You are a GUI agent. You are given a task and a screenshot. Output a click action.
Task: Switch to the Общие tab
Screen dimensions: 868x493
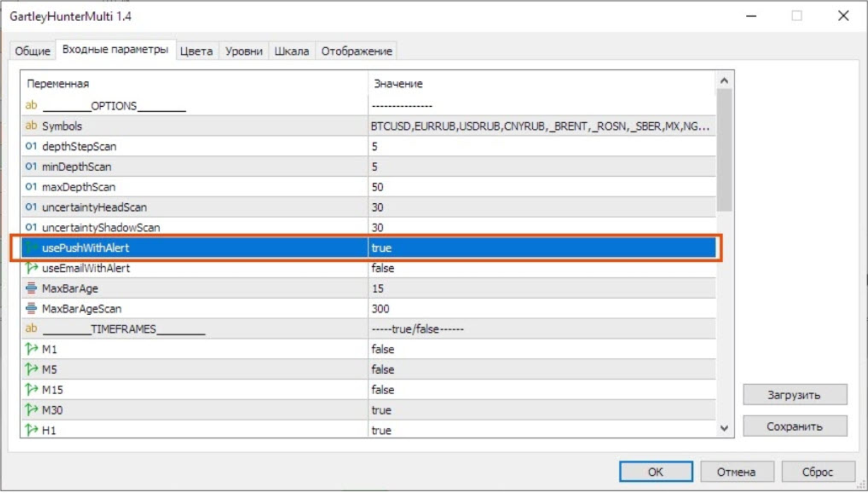(32, 51)
